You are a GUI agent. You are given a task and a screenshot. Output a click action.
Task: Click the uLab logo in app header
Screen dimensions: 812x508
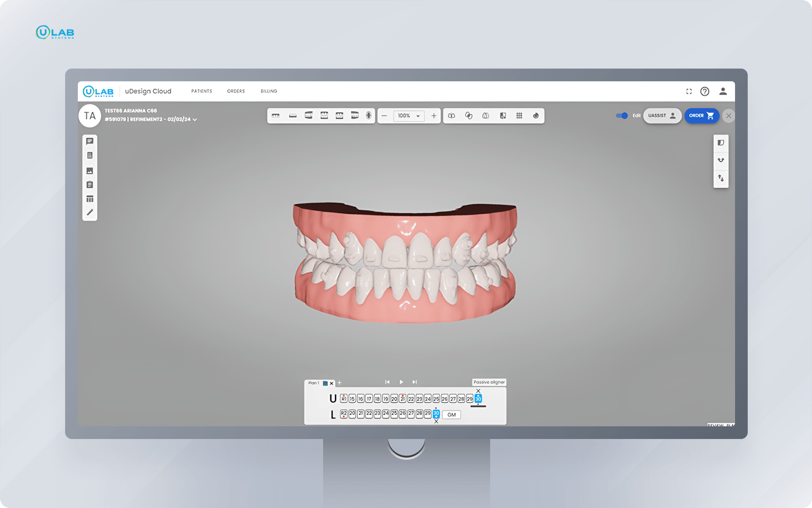pos(98,91)
